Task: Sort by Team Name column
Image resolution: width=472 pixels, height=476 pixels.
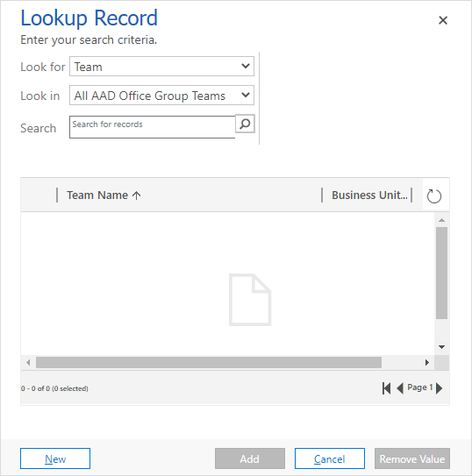Action: pos(104,195)
